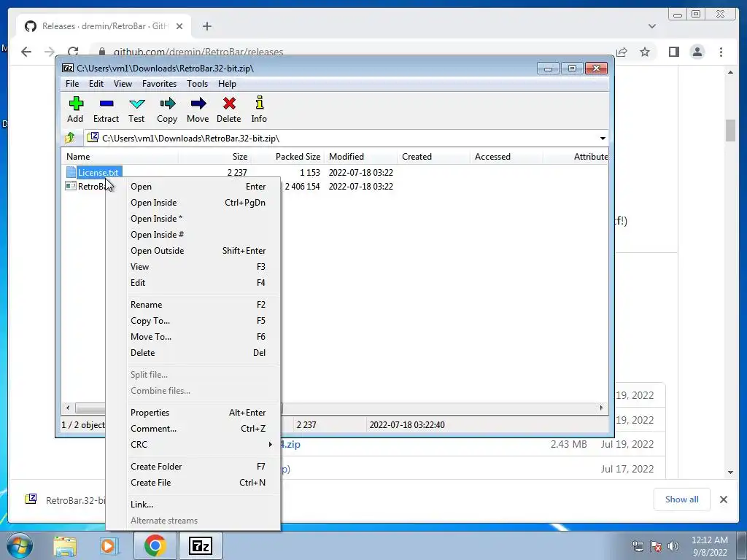Open the Tools menu
This screenshot has width=747, height=560.
[x=197, y=84]
